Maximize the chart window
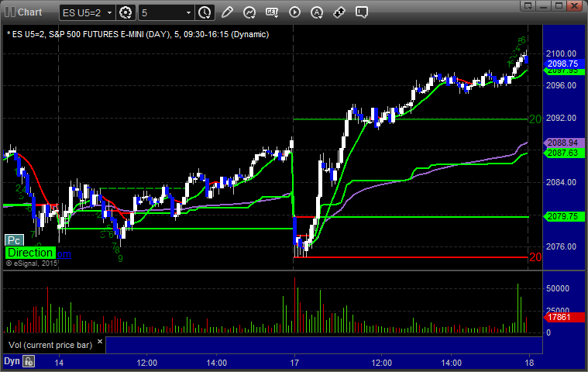Viewport: 588px width, 372px height. coord(559,5)
